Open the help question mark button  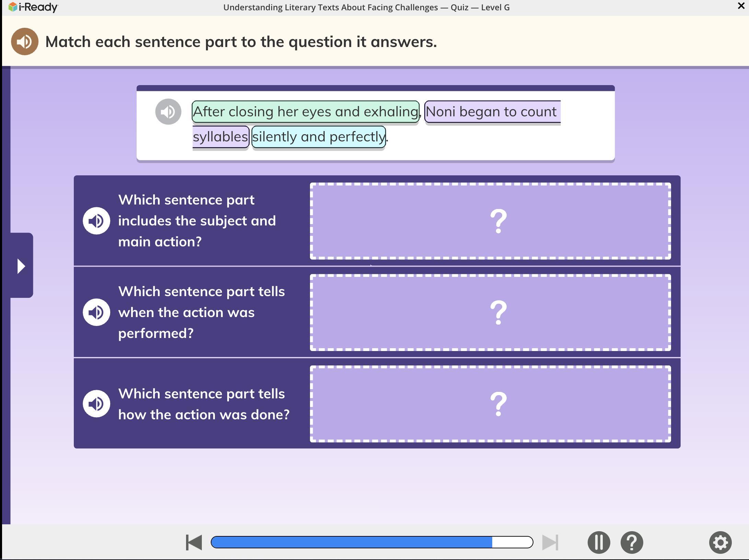632,542
